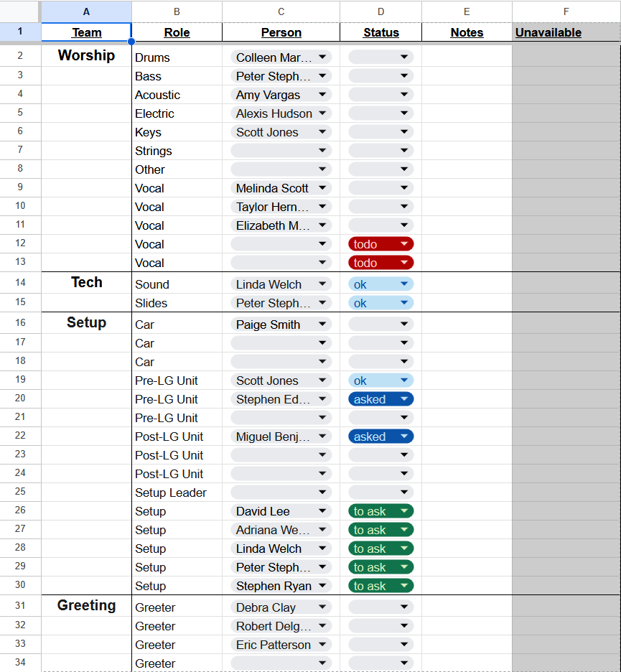The image size is (621, 672).
Task: Select row 14 by clicking its row number
Action: 19,282
